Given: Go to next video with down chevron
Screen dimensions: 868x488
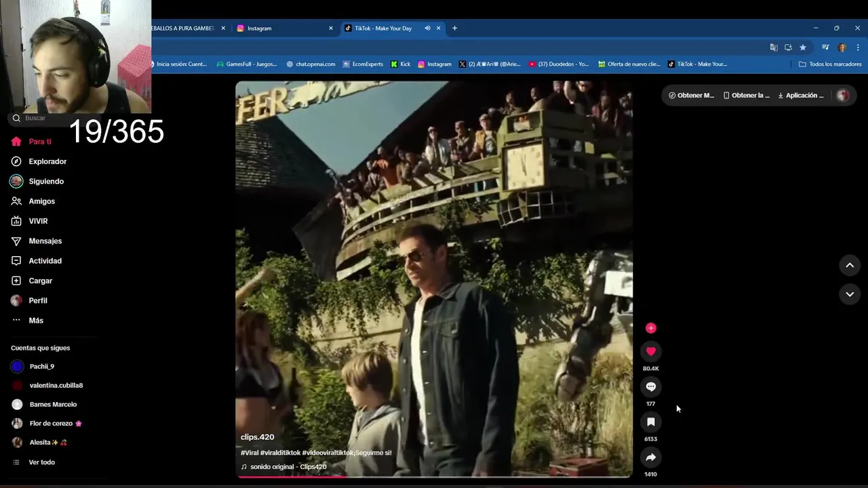Looking at the screenshot, I should click(850, 294).
